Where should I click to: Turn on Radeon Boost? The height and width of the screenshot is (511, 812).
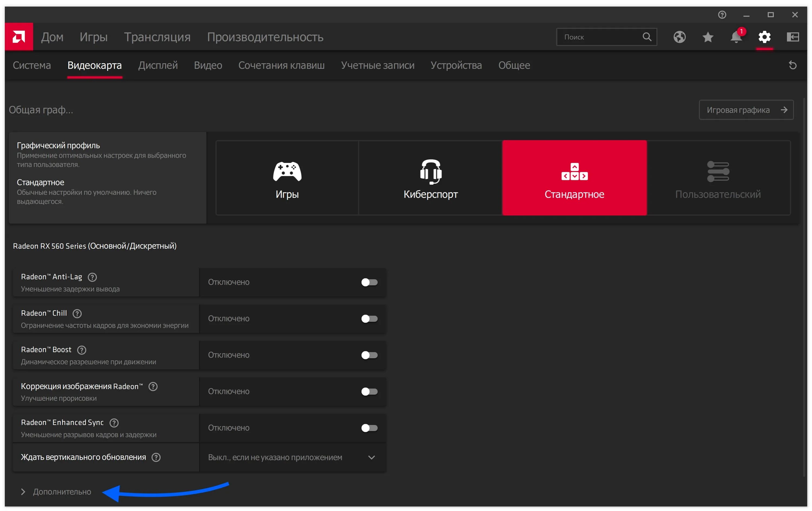369,355
